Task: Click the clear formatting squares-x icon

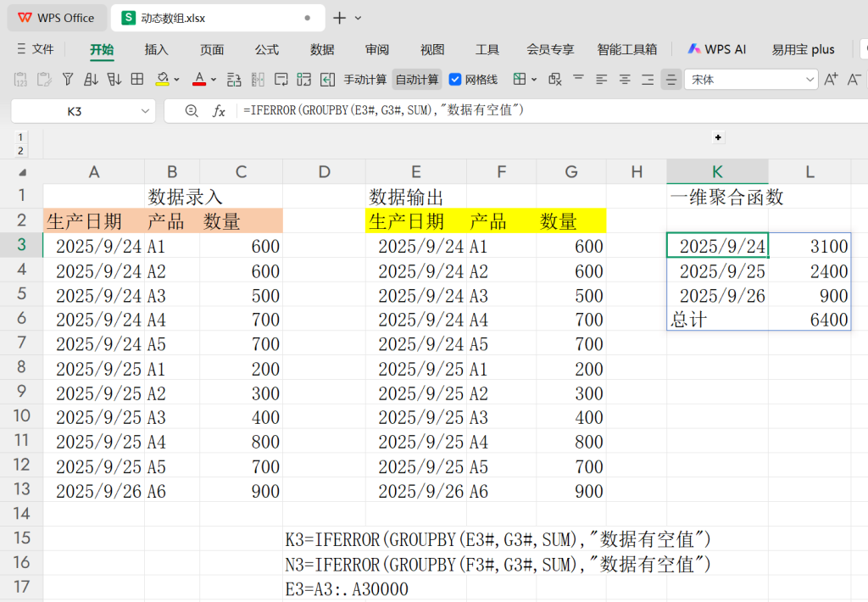Action: click(x=555, y=80)
